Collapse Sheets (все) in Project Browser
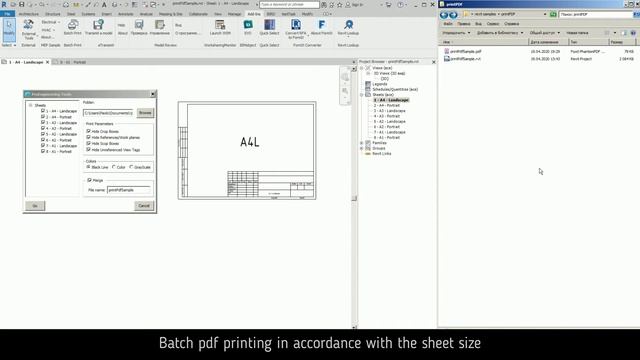The height and width of the screenshot is (360, 640). coord(362,95)
